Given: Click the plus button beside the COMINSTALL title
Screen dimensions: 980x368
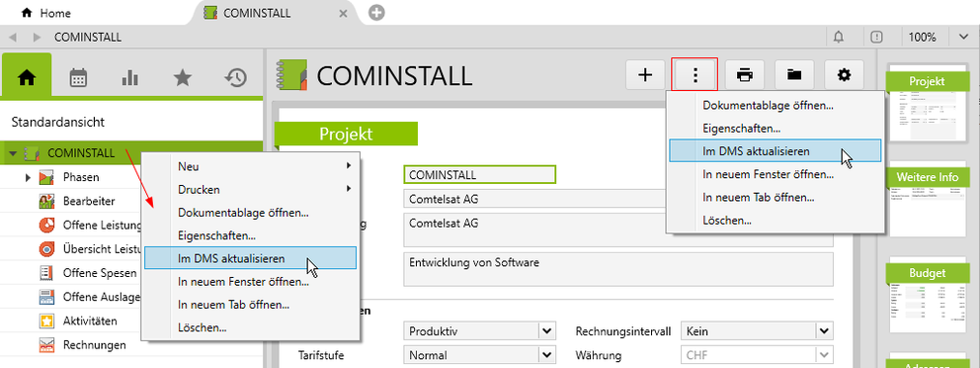Looking at the screenshot, I should [x=645, y=75].
